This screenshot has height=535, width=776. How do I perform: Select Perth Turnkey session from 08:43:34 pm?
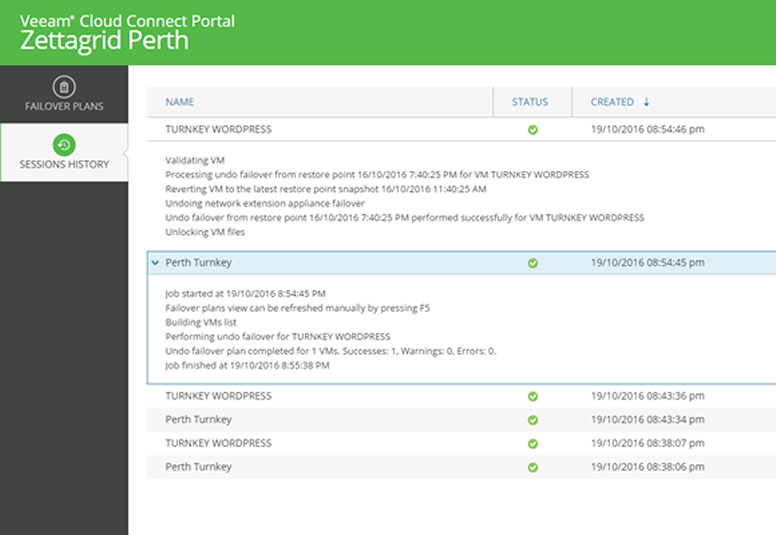coord(198,420)
